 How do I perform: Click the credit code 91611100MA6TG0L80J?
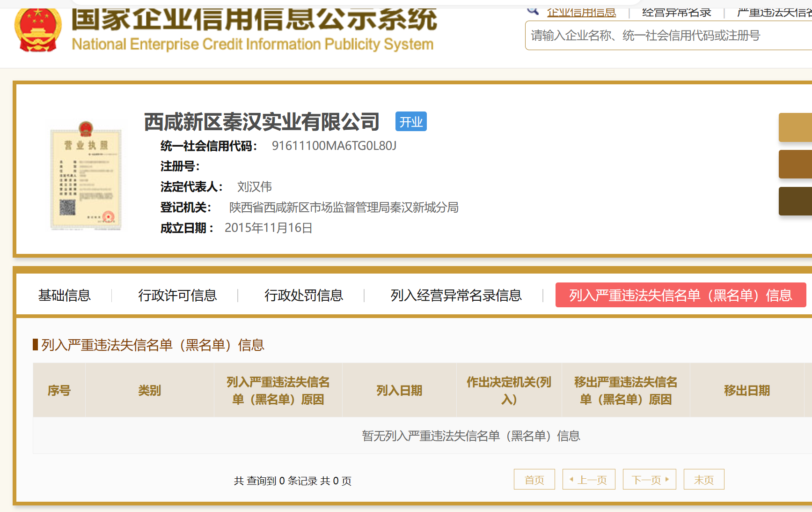click(334, 146)
